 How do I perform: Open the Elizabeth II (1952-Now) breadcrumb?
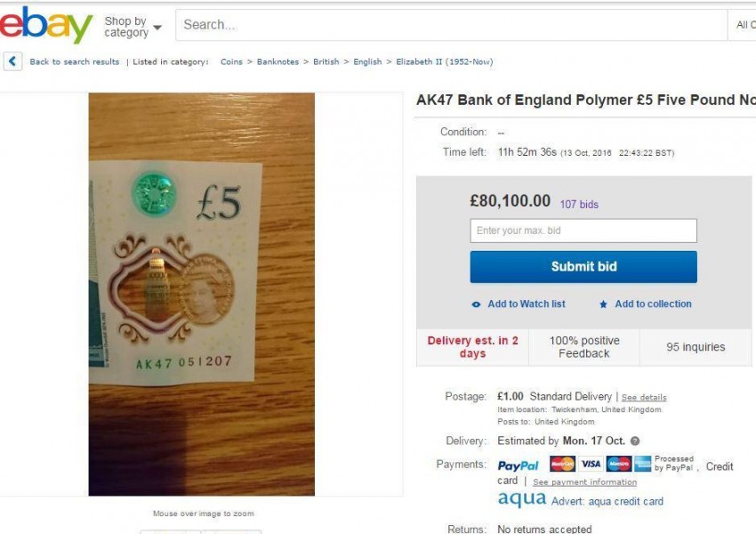tap(444, 62)
